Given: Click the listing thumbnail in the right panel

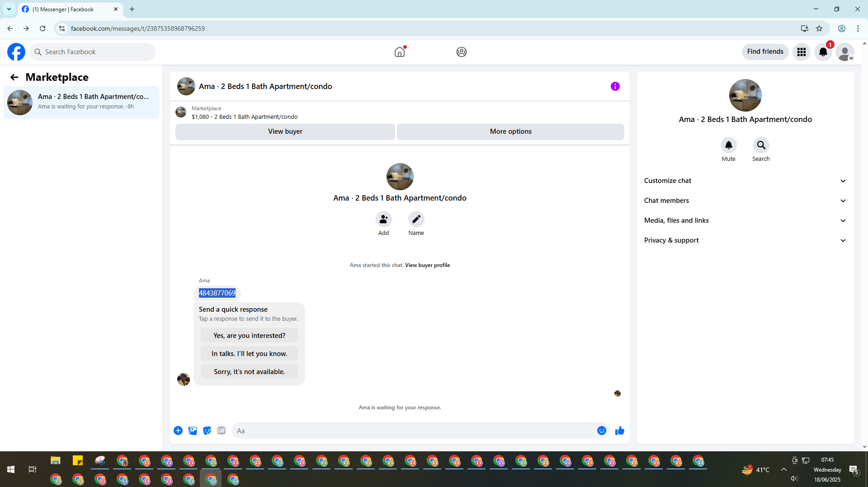Looking at the screenshot, I should (745, 95).
